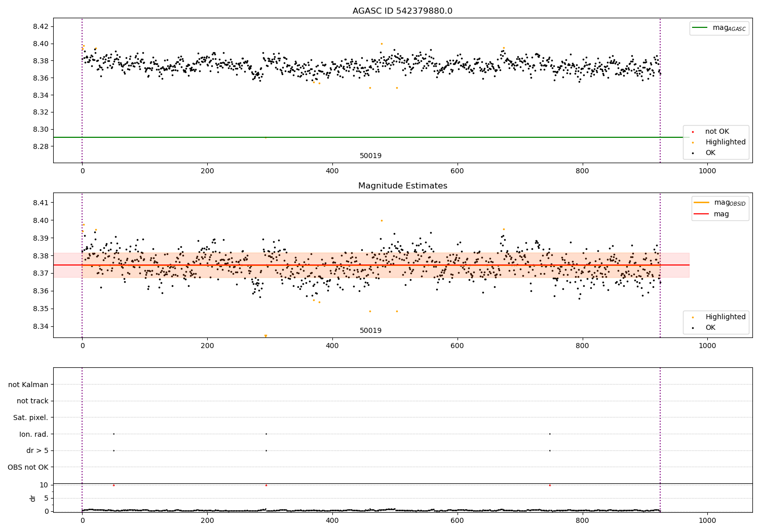This screenshot has height=532, width=760.
Task: Click the red triangle near x=50 in dr plot
Action: (x=113, y=485)
